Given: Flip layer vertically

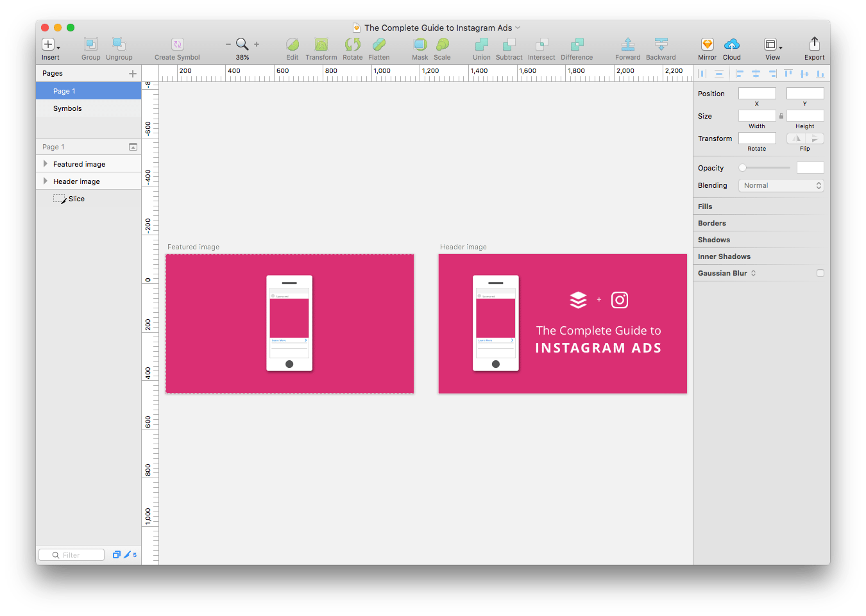Looking at the screenshot, I should pyautogui.click(x=815, y=138).
